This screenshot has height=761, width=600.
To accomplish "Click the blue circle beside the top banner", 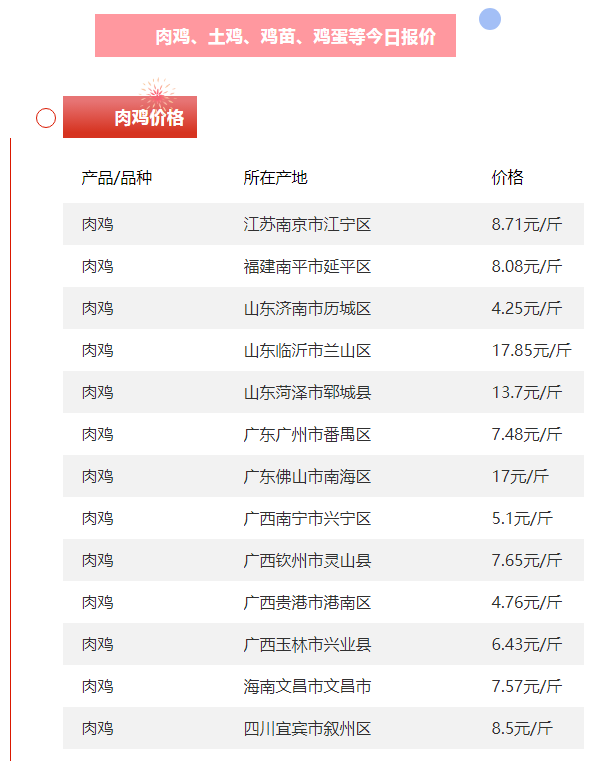I will (x=489, y=19).
